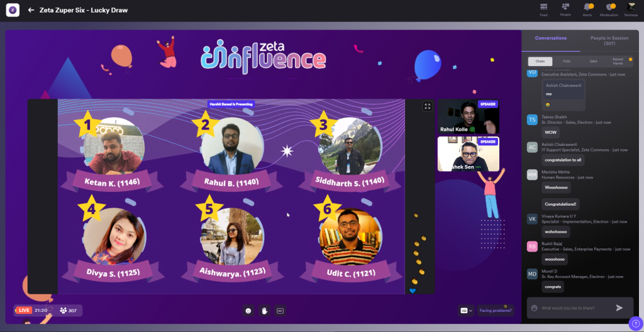Screen dimensions: 644x332
Task: Select Rahul Kolle speaker video tile
Action: tap(468, 117)
